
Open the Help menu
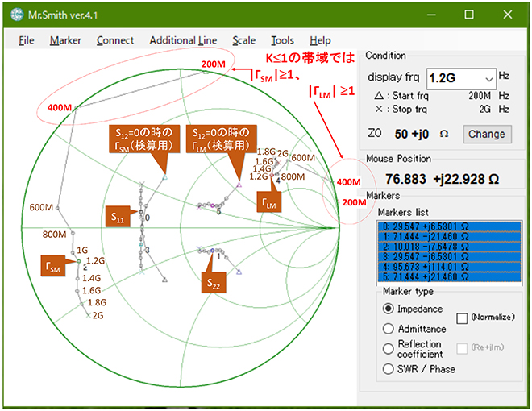tap(320, 40)
